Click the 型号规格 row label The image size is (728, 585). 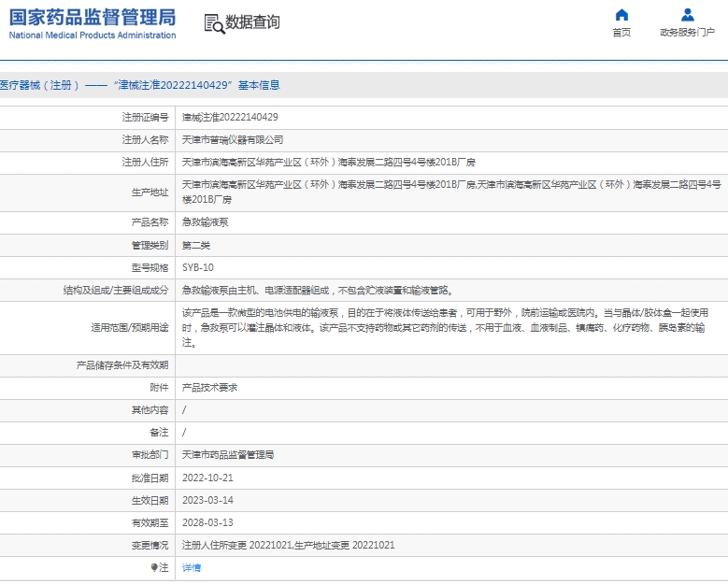[x=150, y=267]
